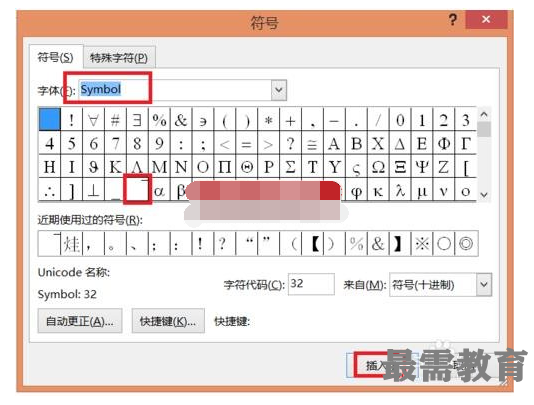Select the Δ Delta symbol

coord(400,143)
